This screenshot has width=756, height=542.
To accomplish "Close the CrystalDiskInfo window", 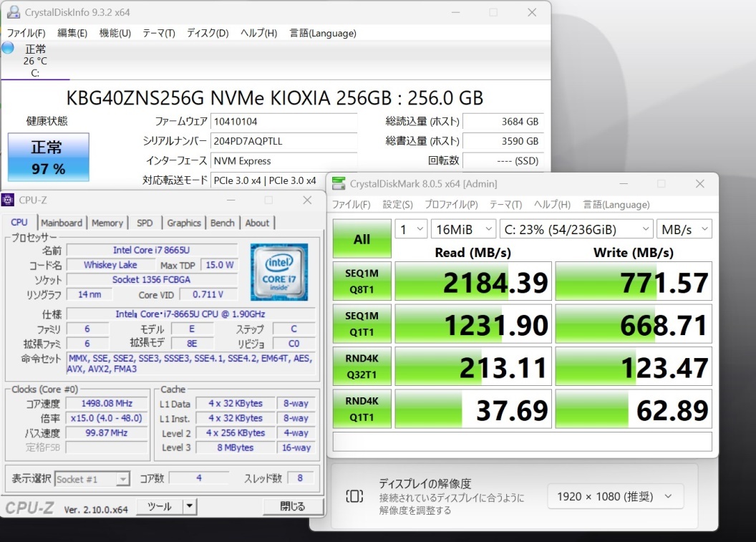I will [x=532, y=12].
